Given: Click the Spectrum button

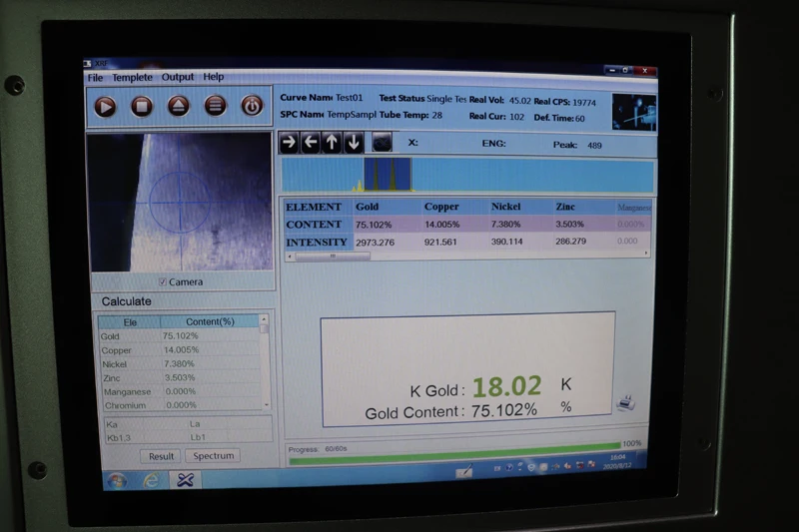Looking at the screenshot, I should pyautogui.click(x=213, y=456).
